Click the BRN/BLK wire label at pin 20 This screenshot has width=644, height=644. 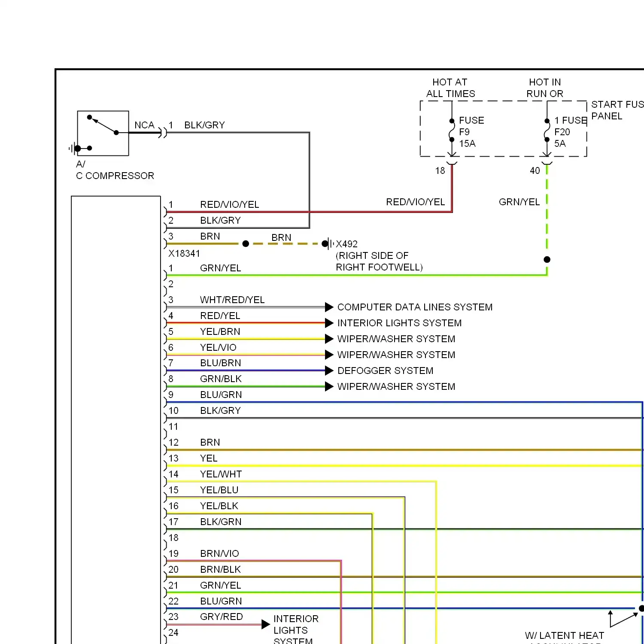pyautogui.click(x=220, y=569)
